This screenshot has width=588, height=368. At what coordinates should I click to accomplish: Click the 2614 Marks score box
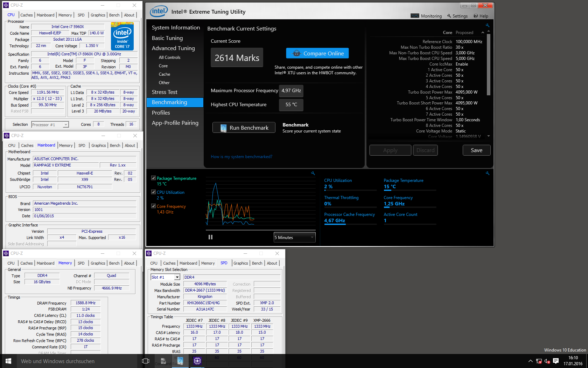coord(237,57)
